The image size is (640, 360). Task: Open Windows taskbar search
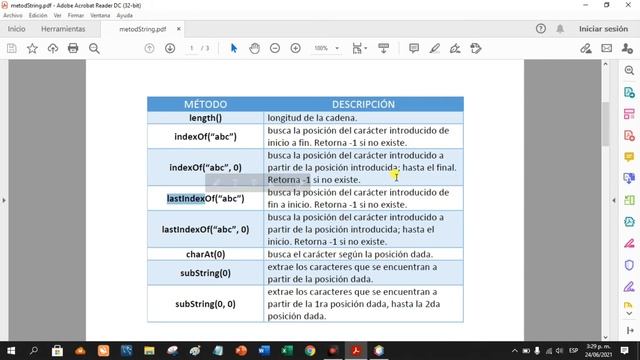tap(34, 351)
